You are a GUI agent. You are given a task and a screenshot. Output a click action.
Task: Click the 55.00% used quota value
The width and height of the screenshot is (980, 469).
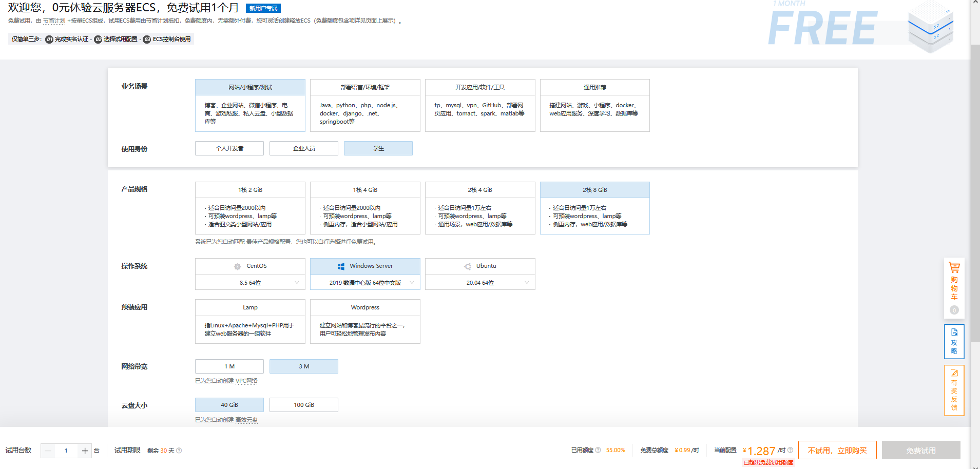pyautogui.click(x=616, y=450)
